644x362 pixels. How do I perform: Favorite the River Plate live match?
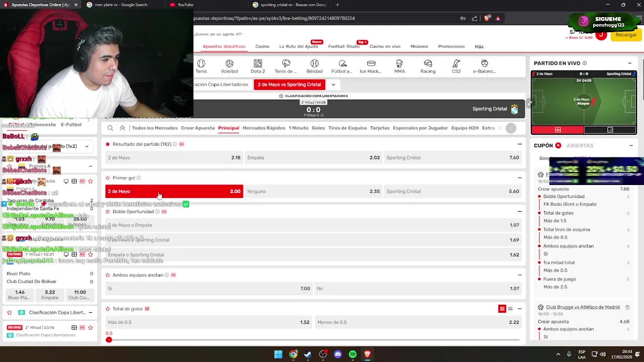91,254
